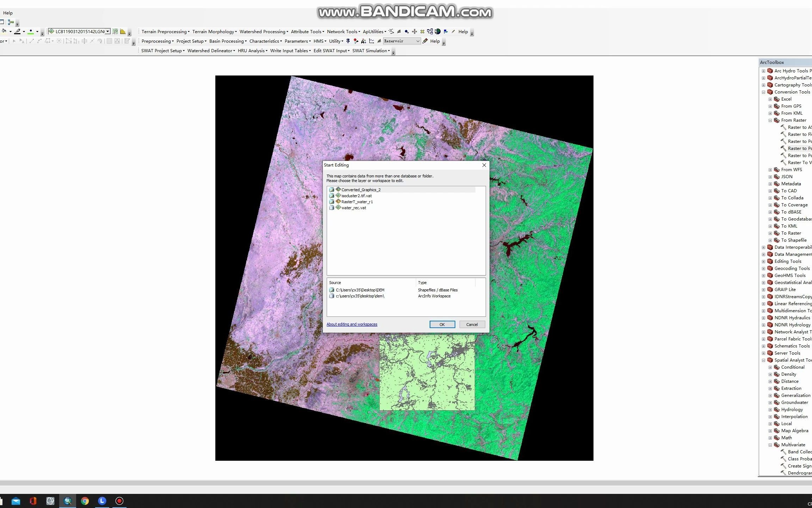Expand the Hydrology toolbox under Spatial Analyst
This screenshot has height=508, width=812.
pyautogui.click(x=770, y=409)
